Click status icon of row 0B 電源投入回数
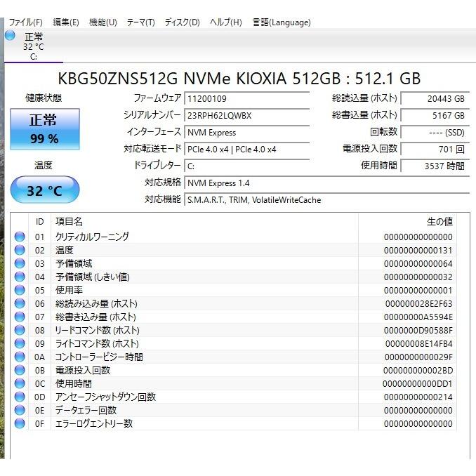Viewport: 476px width, 476px height. [20, 370]
